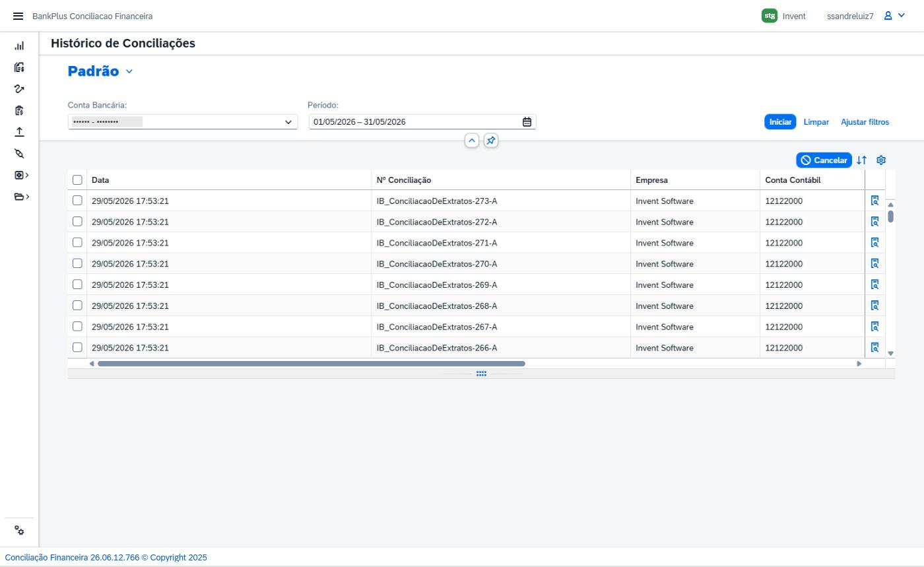View details icon for ConciliacaoDeExtratos-269-A row
The width and height of the screenshot is (924, 567).
[874, 284]
